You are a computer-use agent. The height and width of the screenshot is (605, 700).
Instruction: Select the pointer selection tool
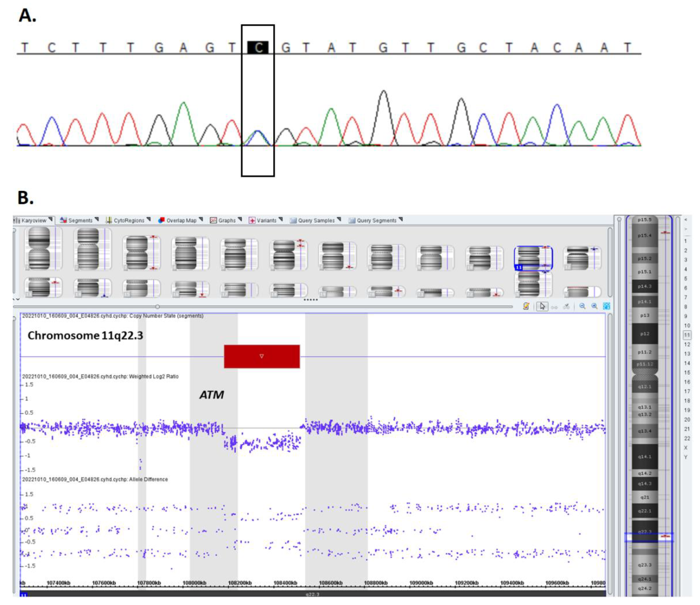point(542,306)
